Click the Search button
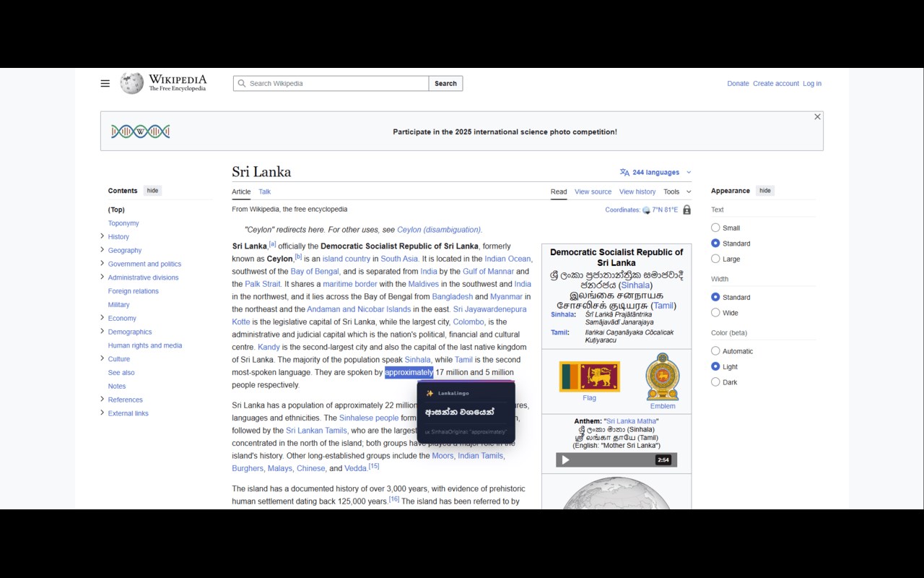This screenshot has height=578, width=924. (445, 84)
